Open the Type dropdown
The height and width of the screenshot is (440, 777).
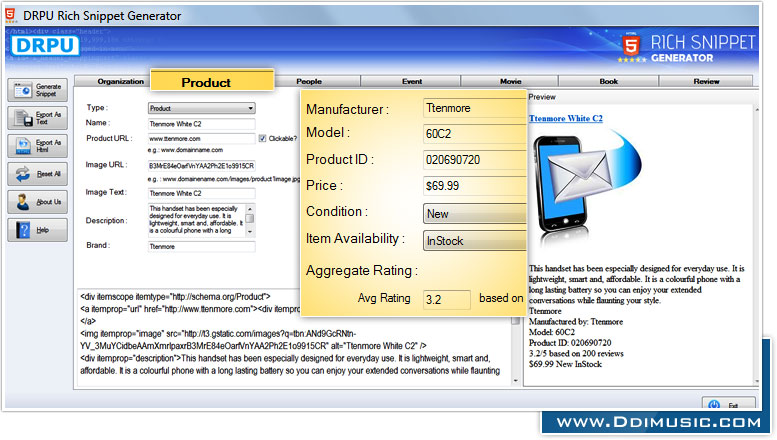pos(202,108)
